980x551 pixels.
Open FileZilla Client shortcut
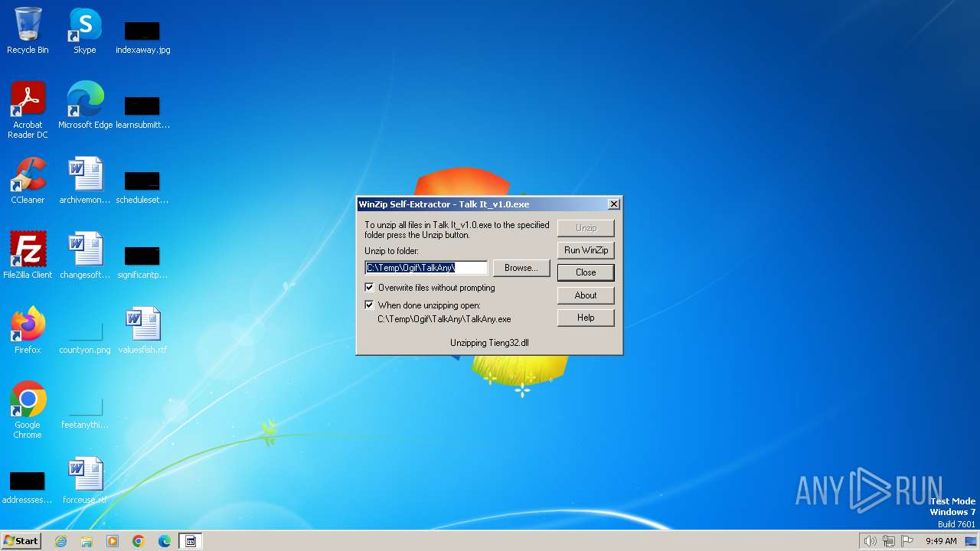click(28, 255)
